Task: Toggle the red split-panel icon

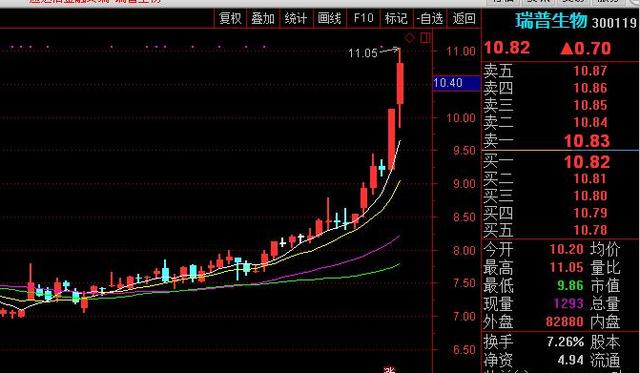Action: coord(425,38)
